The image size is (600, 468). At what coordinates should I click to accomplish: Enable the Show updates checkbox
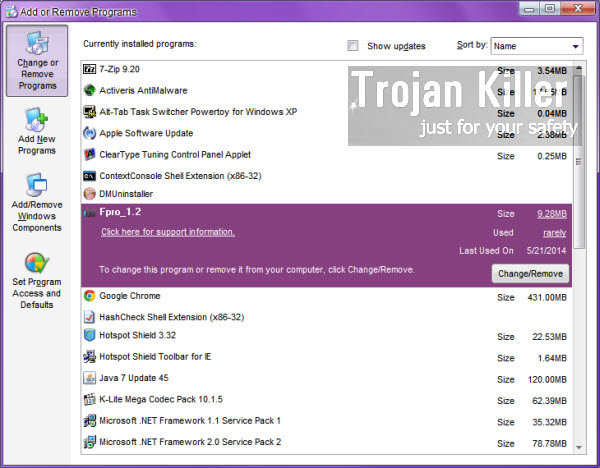[352, 46]
